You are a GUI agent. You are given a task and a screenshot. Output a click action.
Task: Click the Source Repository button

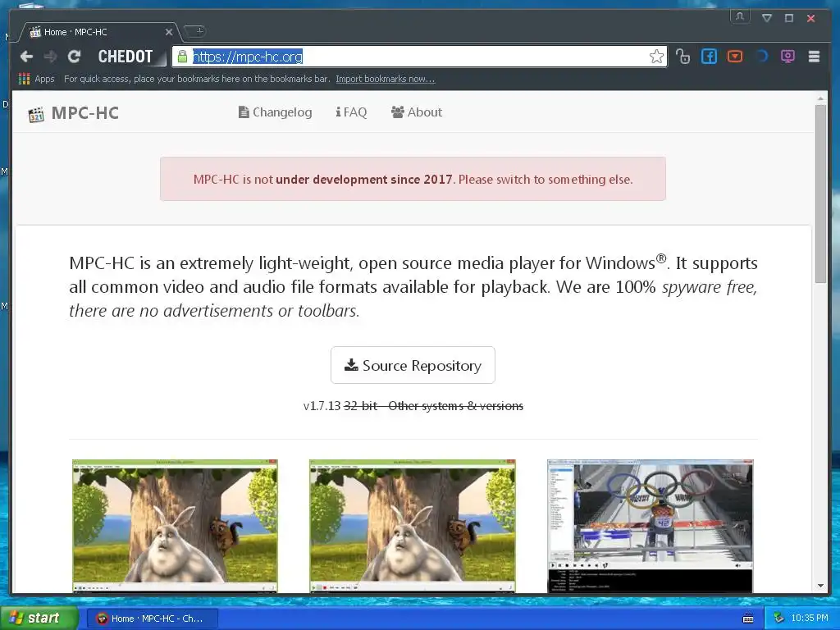point(413,365)
